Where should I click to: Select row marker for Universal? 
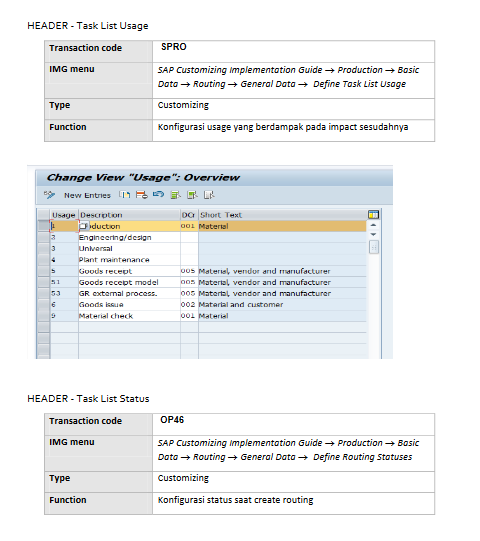click(43, 248)
